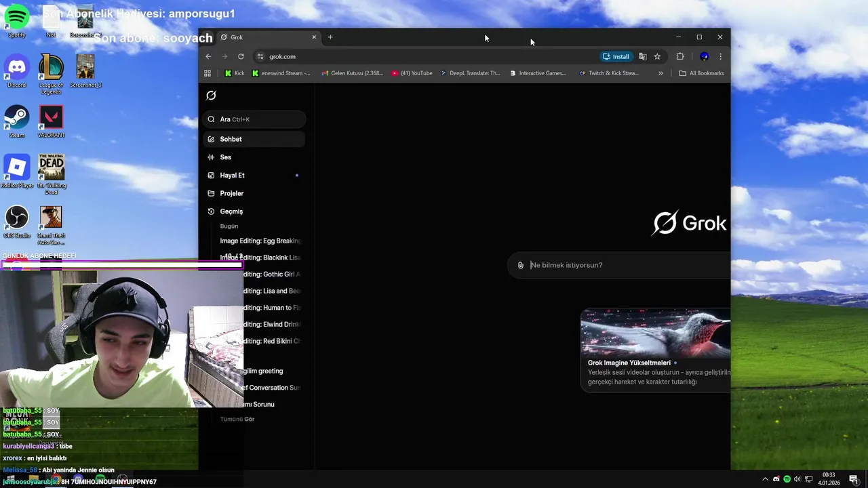Screen dimensions: 868x488
Task: Open the Ara search box
Action: coord(254,119)
